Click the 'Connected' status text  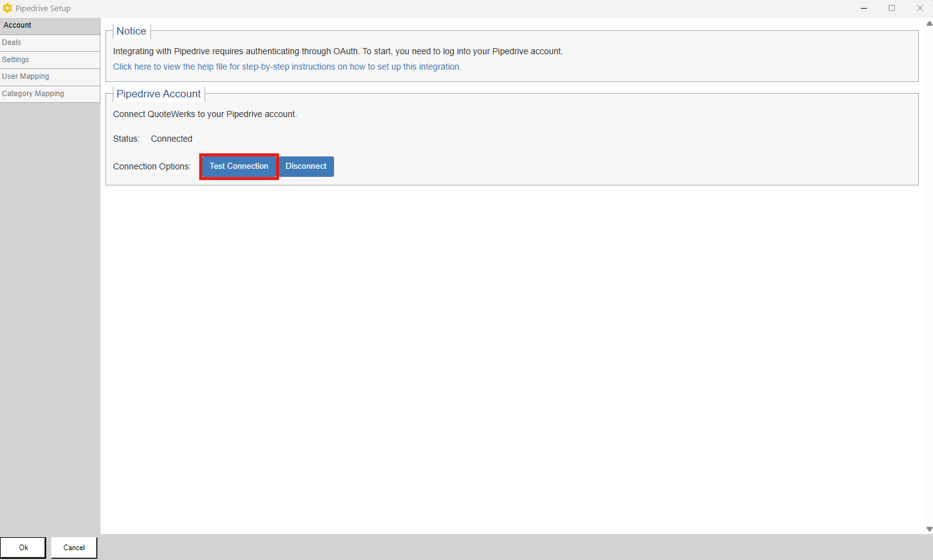[171, 139]
